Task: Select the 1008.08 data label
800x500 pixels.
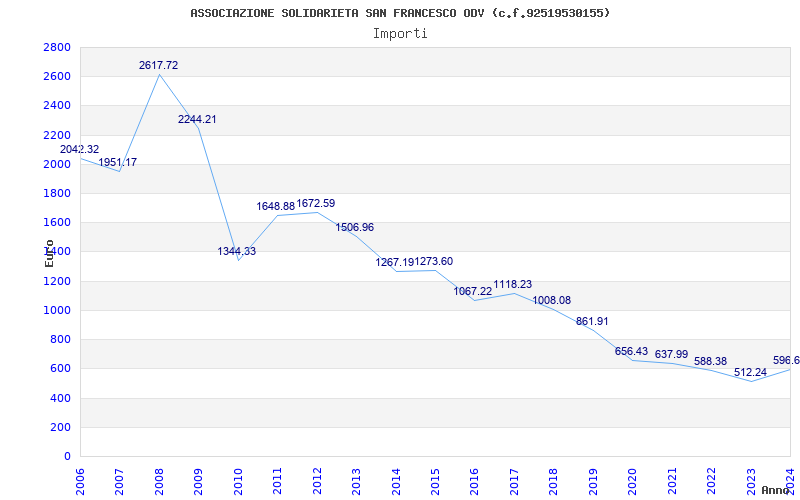Action: [x=552, y=300]
